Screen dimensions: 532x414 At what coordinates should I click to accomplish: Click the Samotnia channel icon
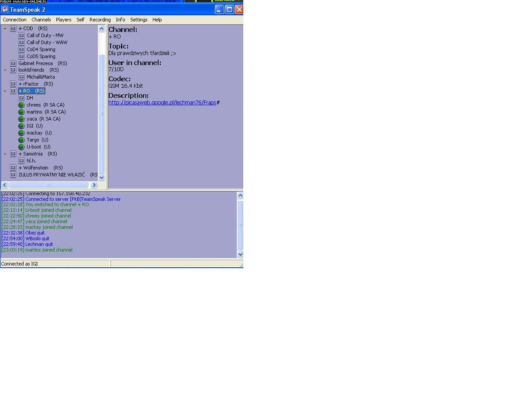coord(13,154)
